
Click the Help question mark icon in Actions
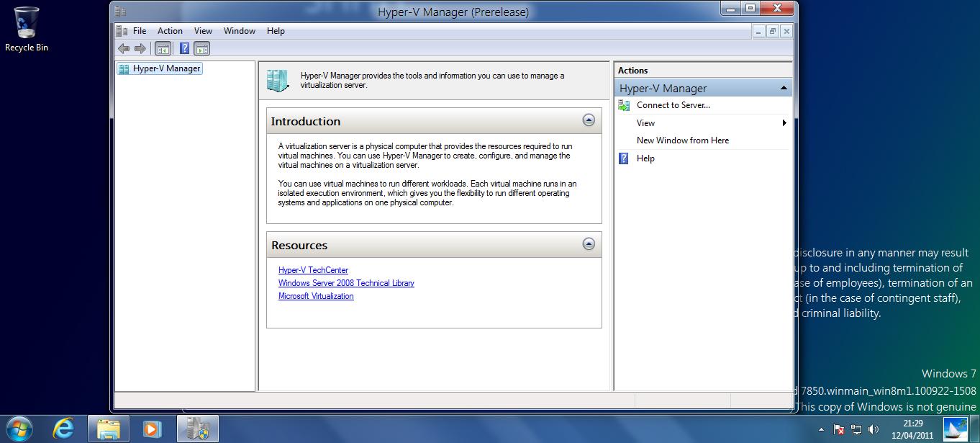pos(624,158)
